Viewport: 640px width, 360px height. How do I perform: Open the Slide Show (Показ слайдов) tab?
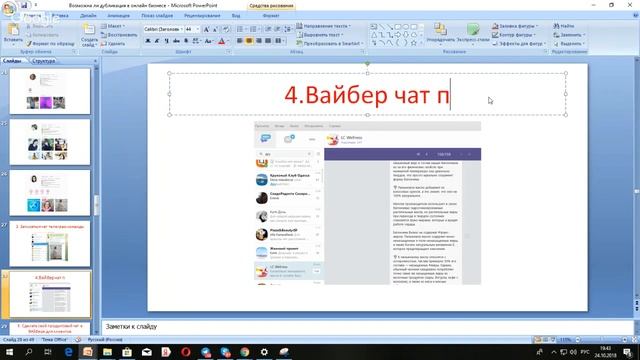157,16
